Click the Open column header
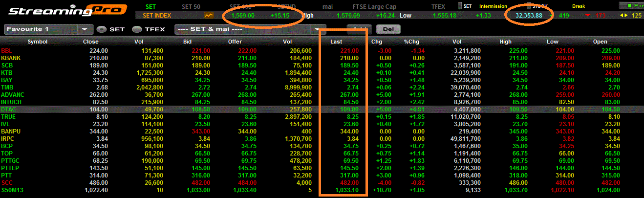644x198 pixels. (x=600, y=42)
